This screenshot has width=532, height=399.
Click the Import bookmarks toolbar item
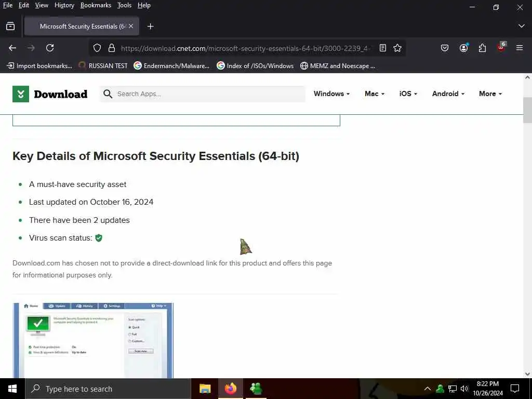pyautogui.click(x=39, y=66)
